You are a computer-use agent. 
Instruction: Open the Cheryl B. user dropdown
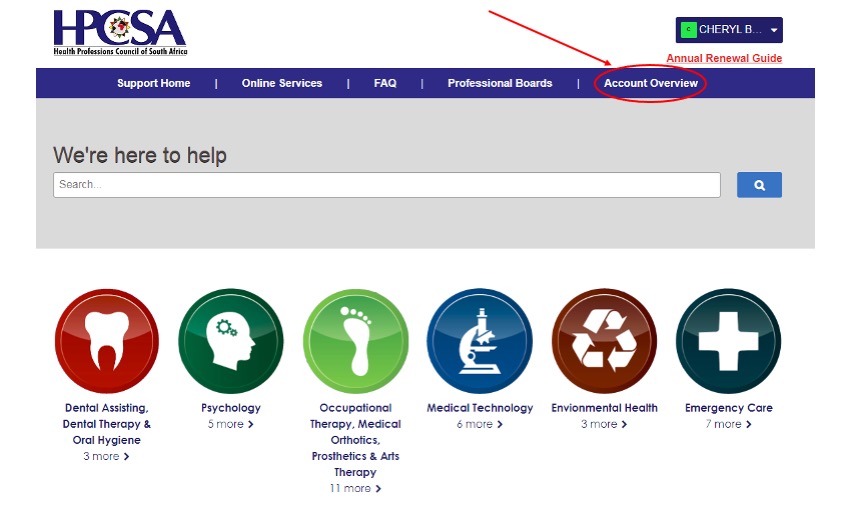pyautogui.click(x=773, y=31)
